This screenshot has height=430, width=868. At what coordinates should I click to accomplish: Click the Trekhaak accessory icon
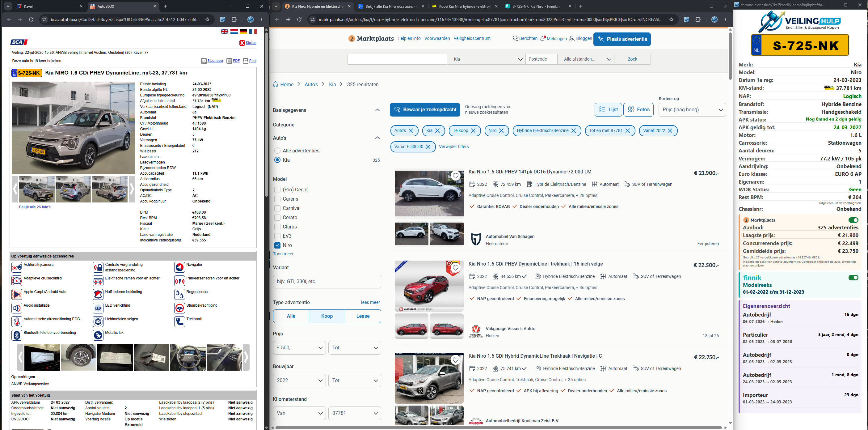tap(179, 322)
